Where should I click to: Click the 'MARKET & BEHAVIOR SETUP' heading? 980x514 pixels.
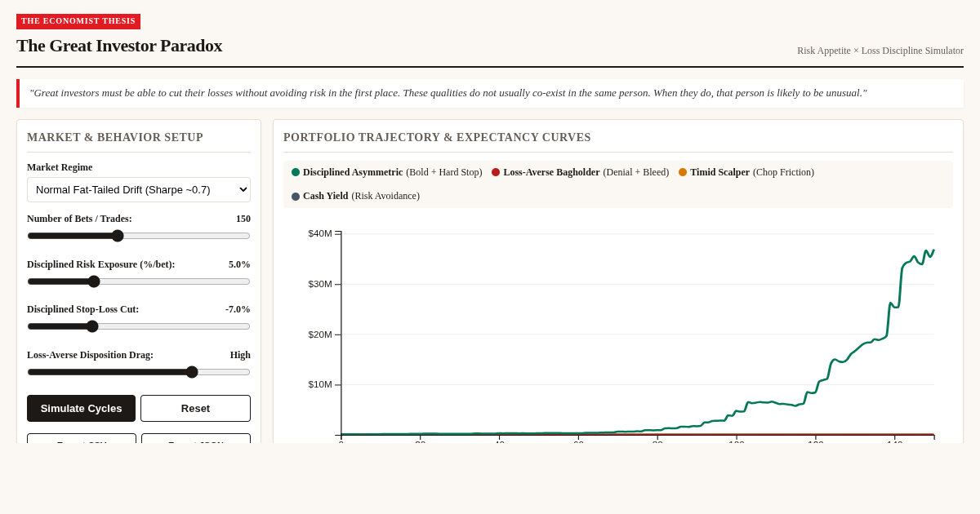pos(115,138)
